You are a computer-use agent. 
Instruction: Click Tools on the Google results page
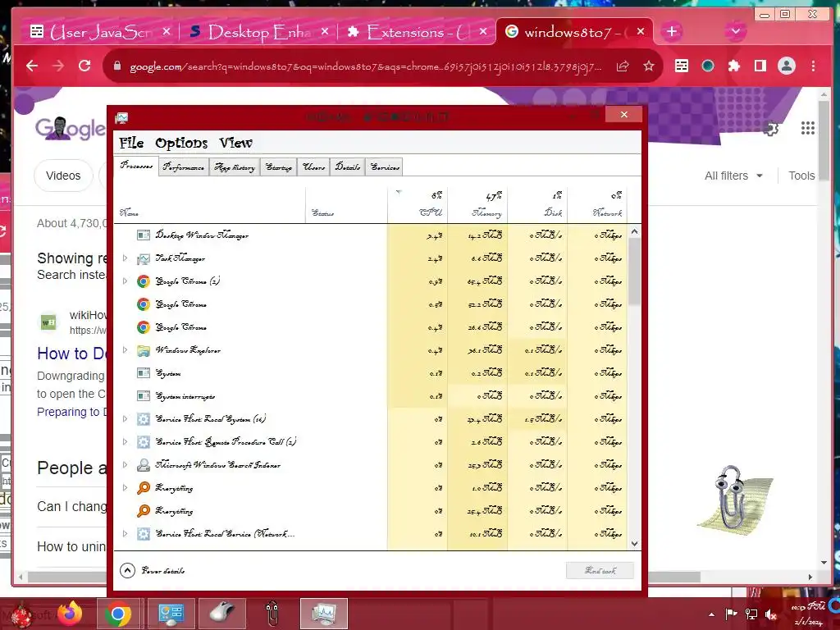(x=801, y=176)
